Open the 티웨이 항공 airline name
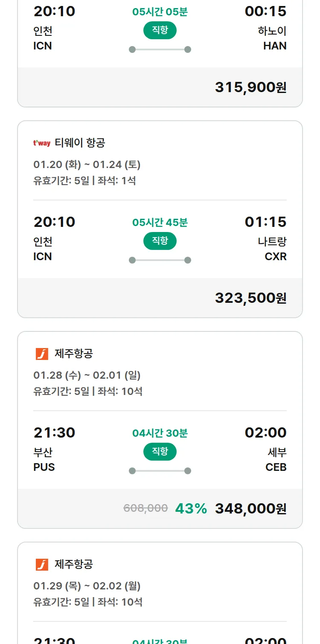The width and height of the screenshot is (320, 644). pos(80,143)
